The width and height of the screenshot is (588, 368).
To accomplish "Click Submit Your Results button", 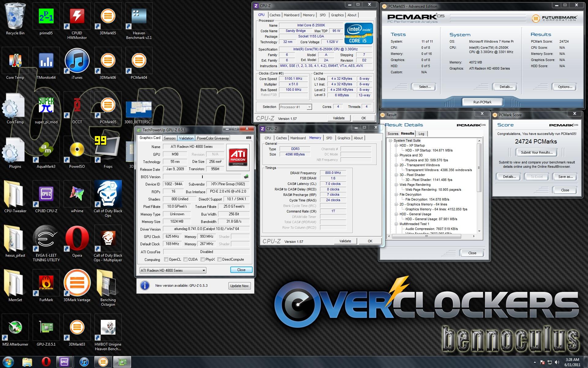I will coord(537,152).
